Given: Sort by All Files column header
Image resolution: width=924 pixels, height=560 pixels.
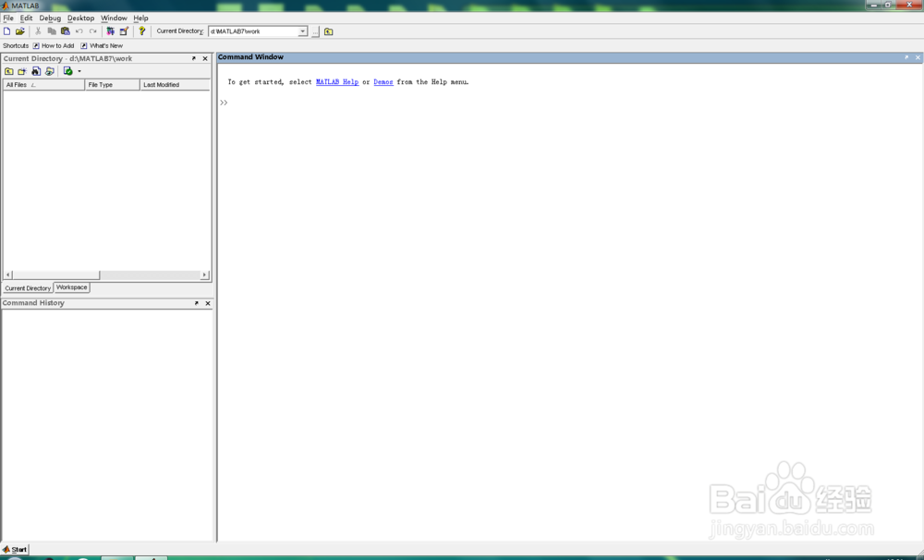Looking at the screenshot, I should pyautogui.click(x=43, y=85).
